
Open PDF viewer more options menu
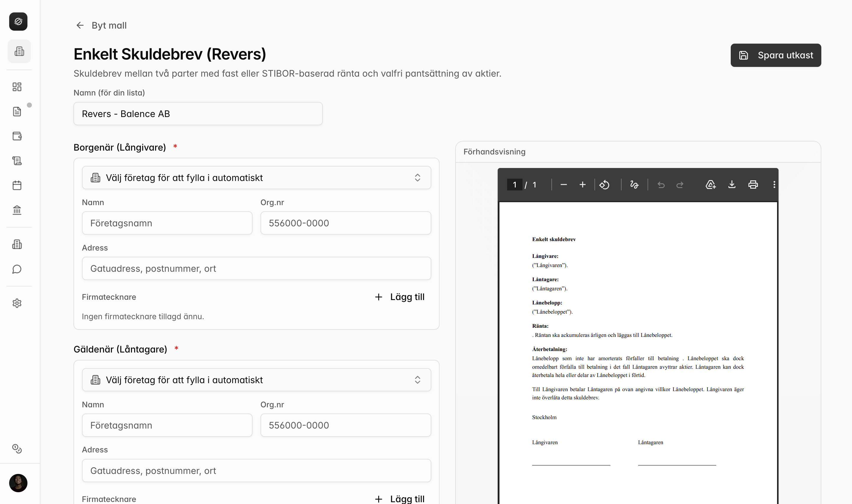point(774,185)
